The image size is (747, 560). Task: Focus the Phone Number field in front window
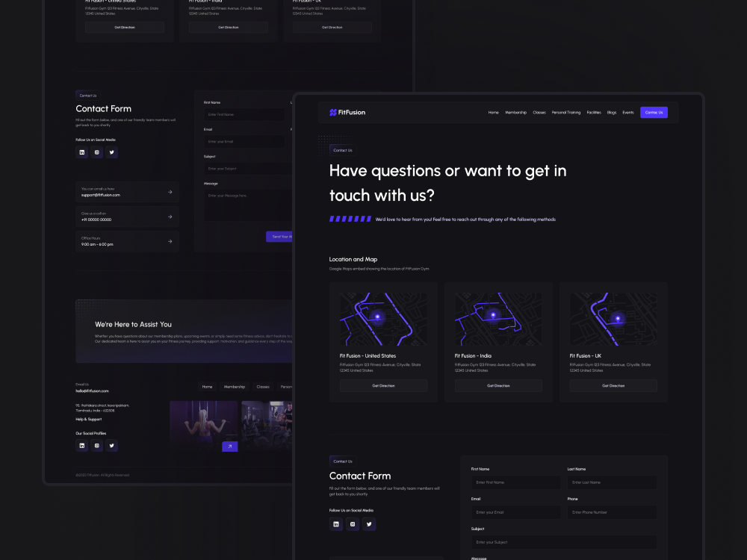click(x=612, y=512)
